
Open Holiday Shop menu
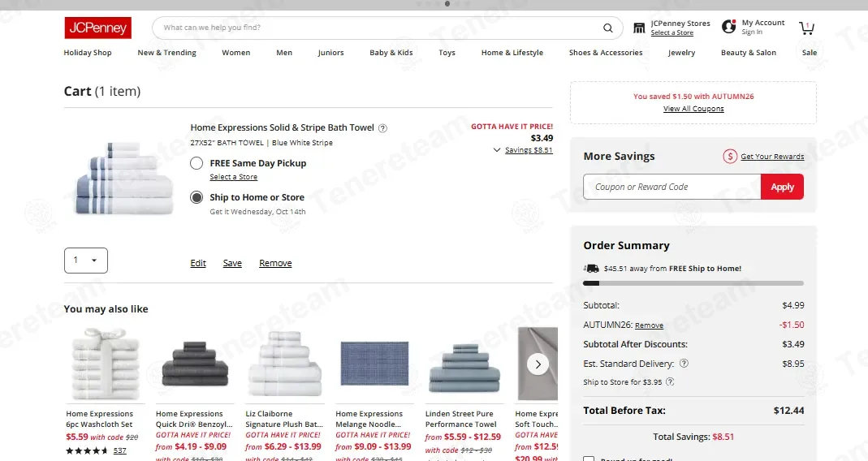pos(88,53)
